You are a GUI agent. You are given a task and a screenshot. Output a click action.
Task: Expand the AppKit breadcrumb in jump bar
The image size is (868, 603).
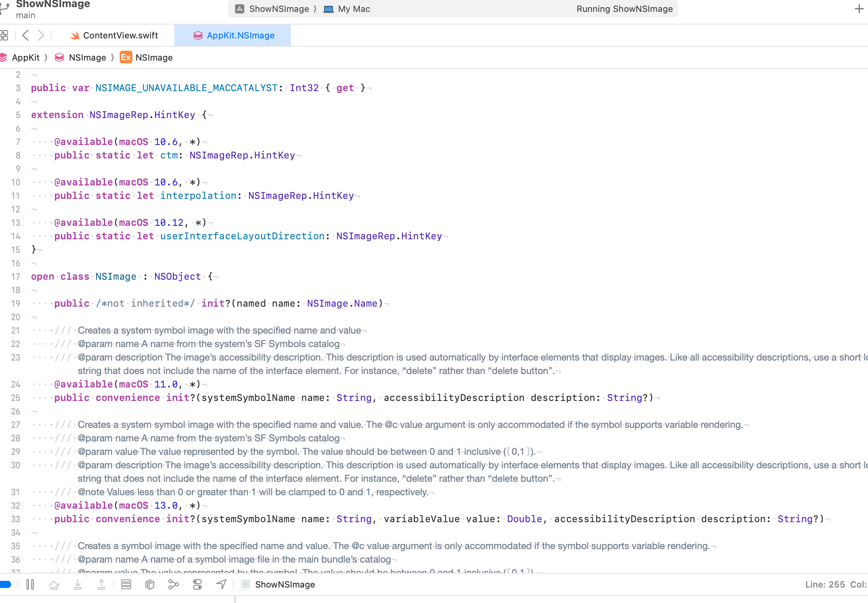pos(25,57)
